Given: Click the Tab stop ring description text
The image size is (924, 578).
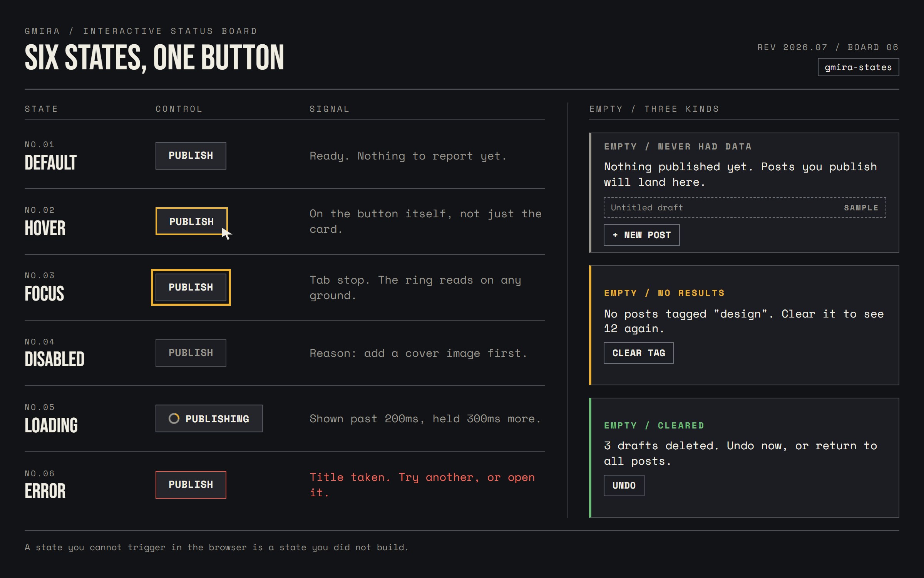Looking at the screenshot, I should coord(415,288).
